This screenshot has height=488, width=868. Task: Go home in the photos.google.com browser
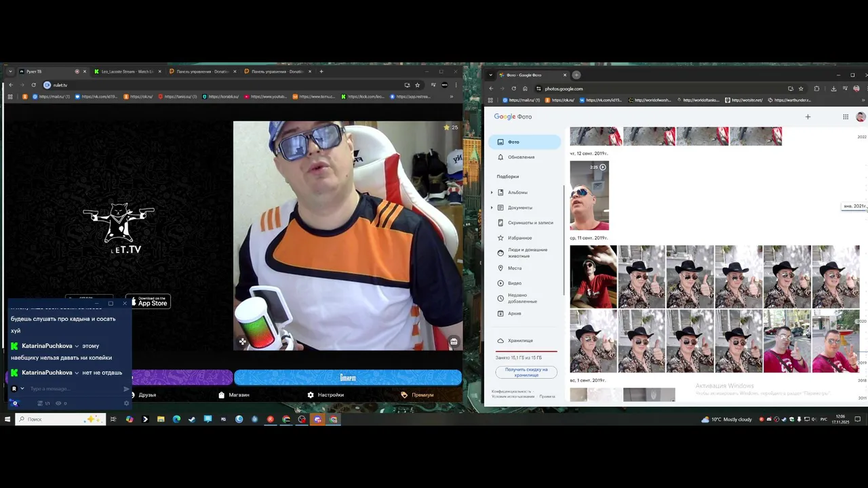(x=525, y=89)
